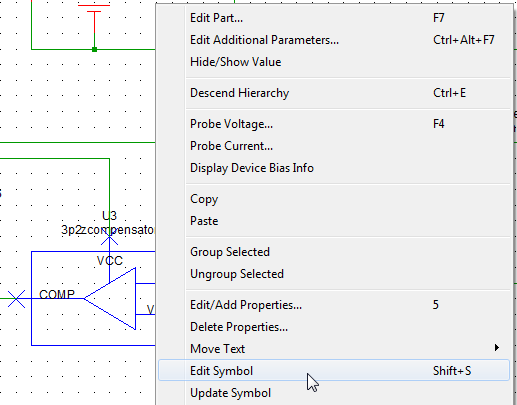Click the highlighted Edit Symbol item

click(x=334, y=370)
